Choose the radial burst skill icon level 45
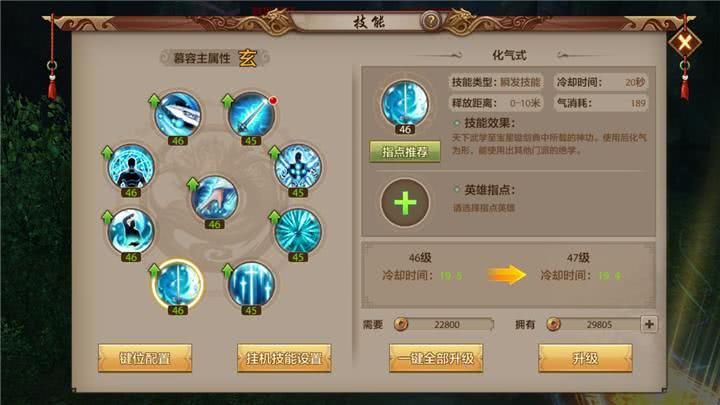 coord(298,231)
